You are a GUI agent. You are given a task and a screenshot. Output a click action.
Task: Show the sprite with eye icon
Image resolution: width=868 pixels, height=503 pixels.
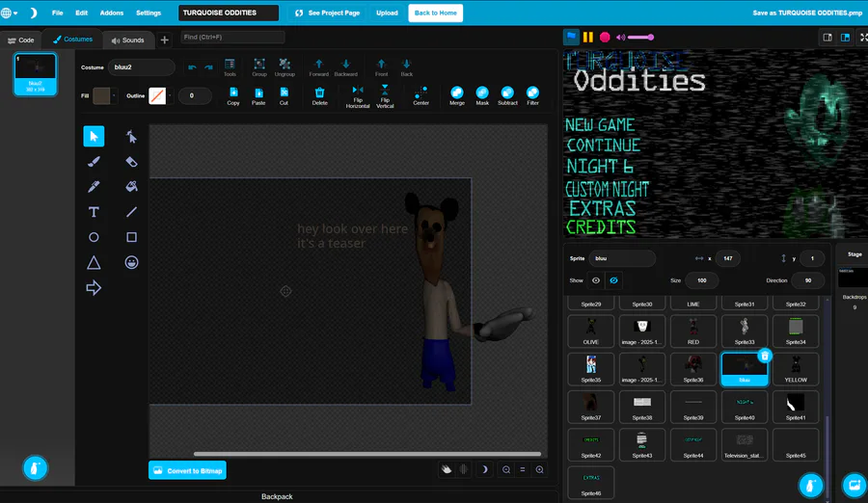(596, 280)
